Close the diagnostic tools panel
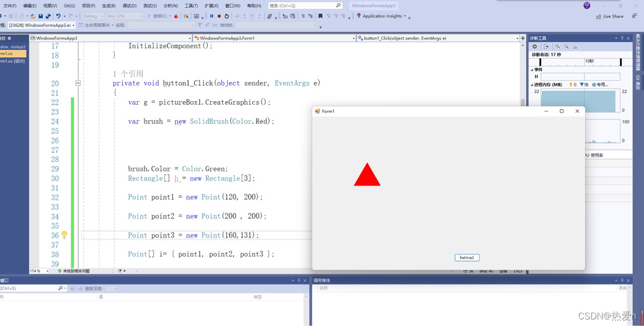644x326 pixels. click(x=628, y=38)
